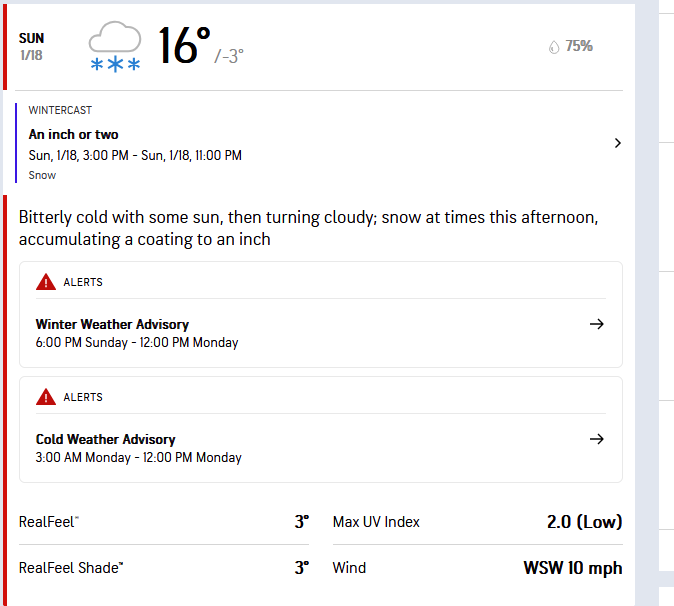Click the "Bitterly cold" forecast description text
This screenshot has width=674, height=606.
click(x=314, y=228)
